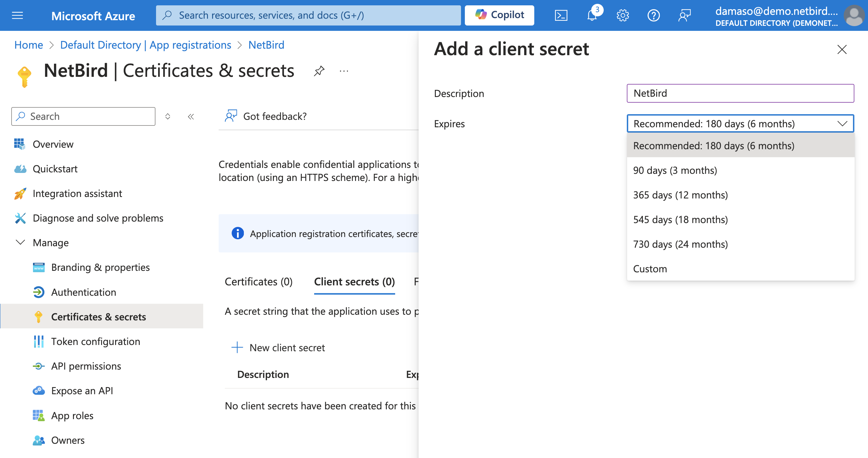Viewport: 868px width, 458px height.
Task: Expand the Expires dropdown menu
Action: click(x=740, y=123)
